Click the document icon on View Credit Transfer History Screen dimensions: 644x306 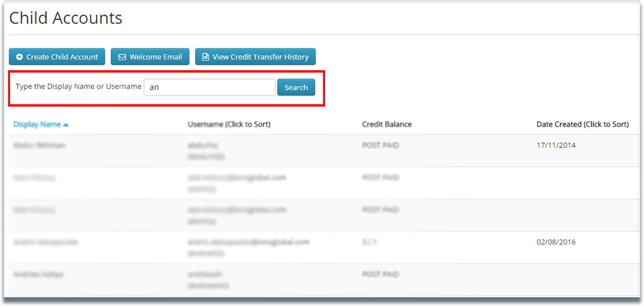pyautogui.click(x=205, y=57)
